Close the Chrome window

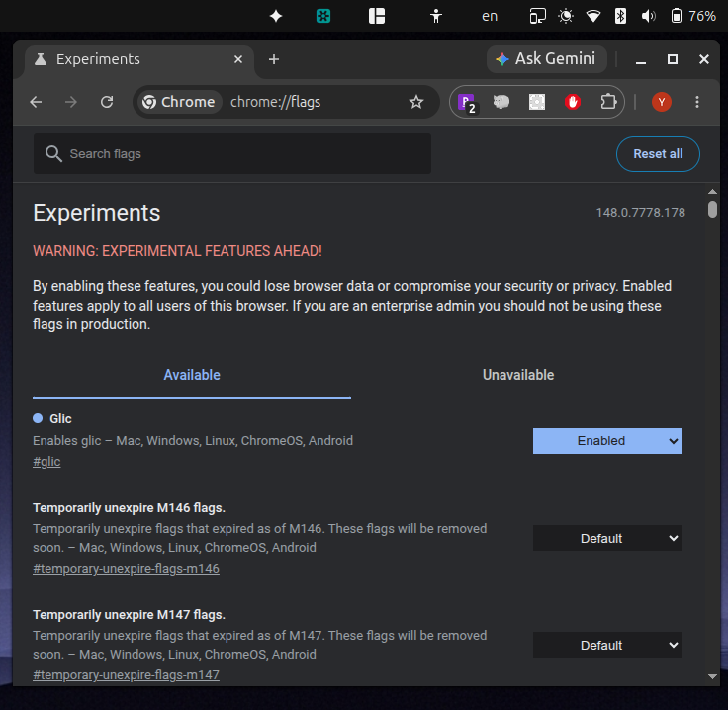(704, 59)
